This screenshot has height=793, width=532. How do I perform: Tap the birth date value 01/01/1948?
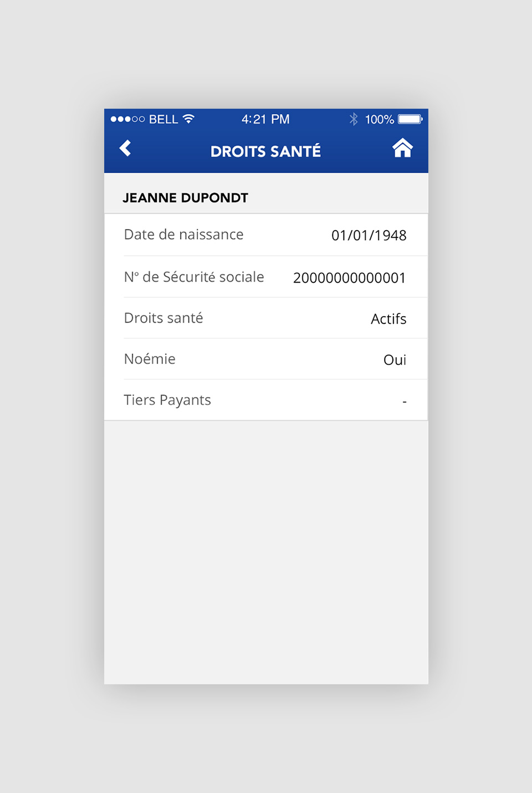coord(369,235)
